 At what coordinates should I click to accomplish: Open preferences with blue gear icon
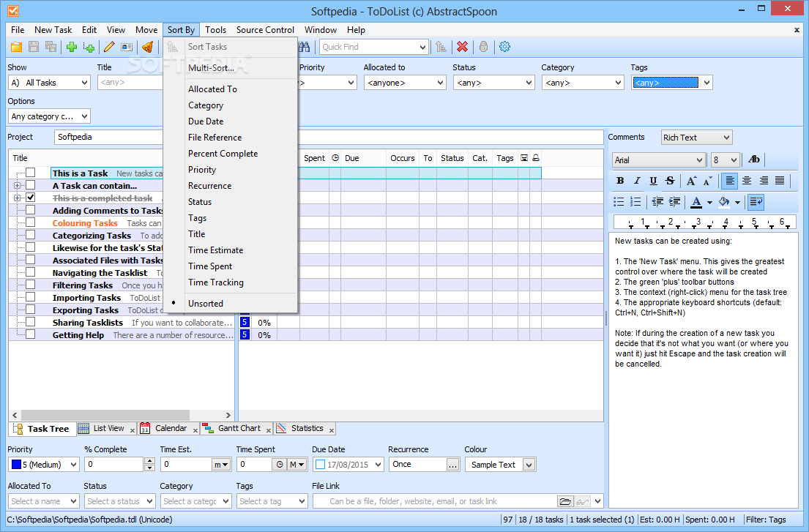(x=504, y=47)
